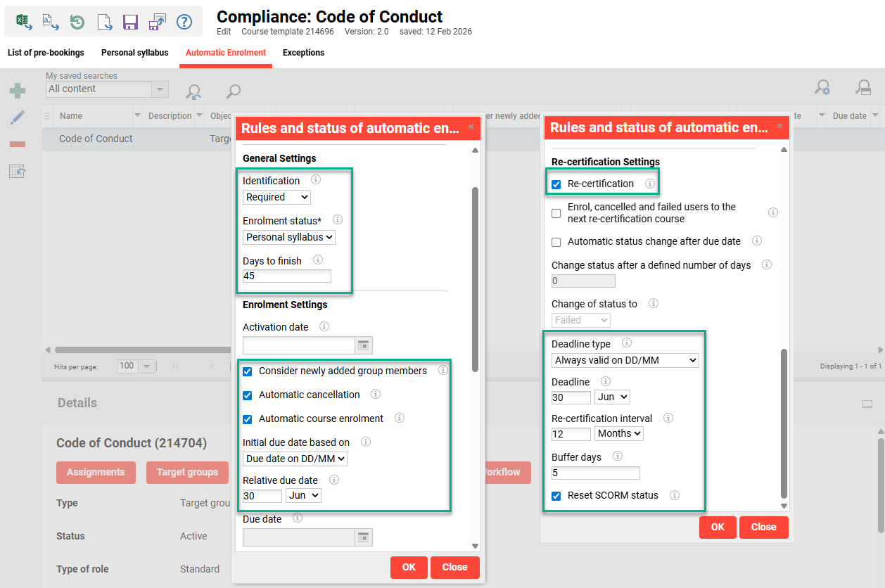The width and height of the screenshot is (885, 588).
Task: Click OK in the right dialog
Action: tap(717, 527)
